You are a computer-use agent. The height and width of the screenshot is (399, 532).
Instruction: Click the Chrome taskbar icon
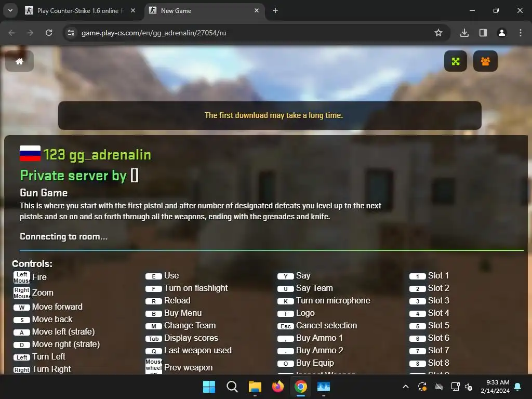pos(301,387)
